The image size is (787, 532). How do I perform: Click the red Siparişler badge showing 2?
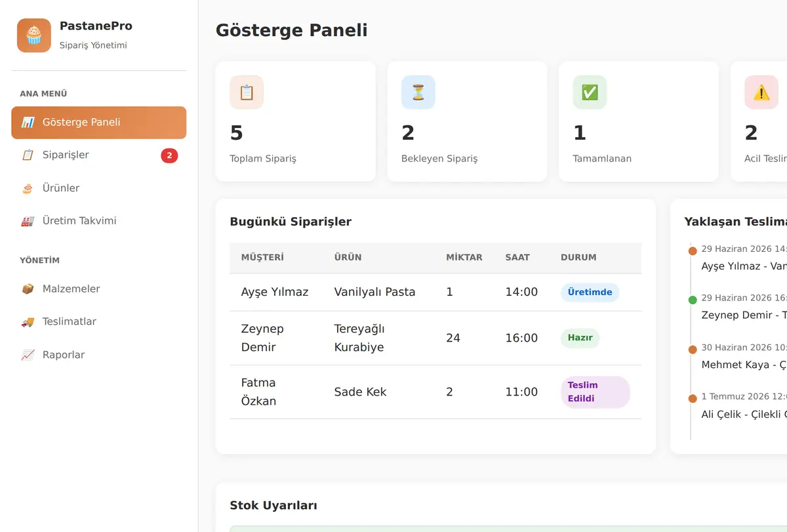pyautogui.click(x=169, y=155)
